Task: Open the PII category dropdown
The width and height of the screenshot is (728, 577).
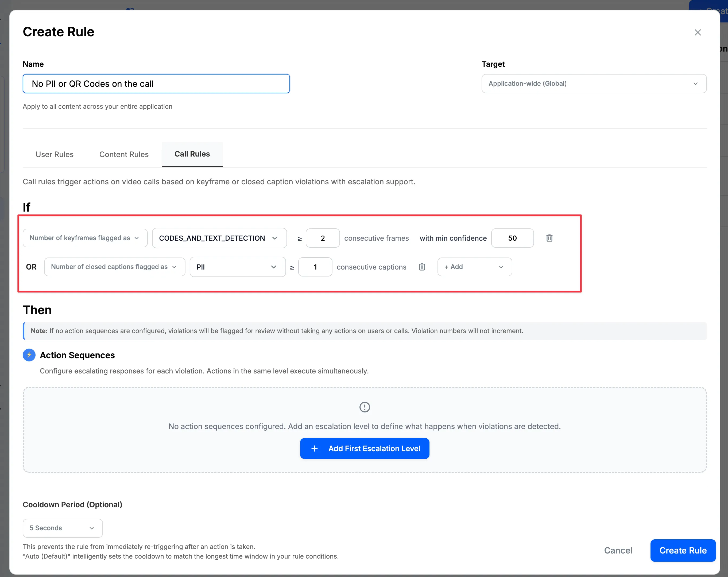Action: pyautogui.click(x=237, y=267)
